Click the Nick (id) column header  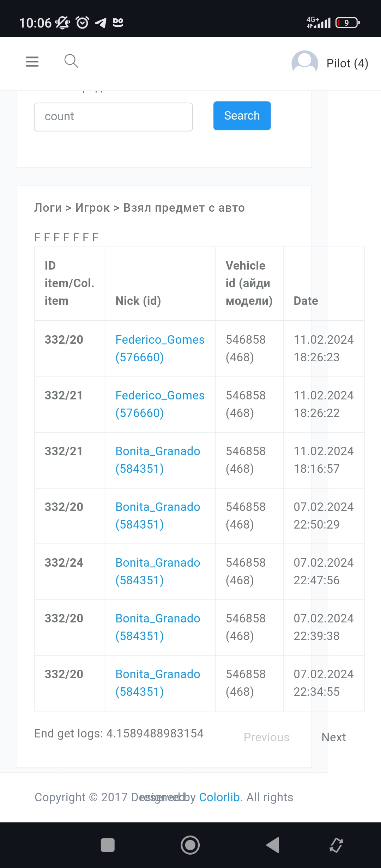click(x=138, y=301)
